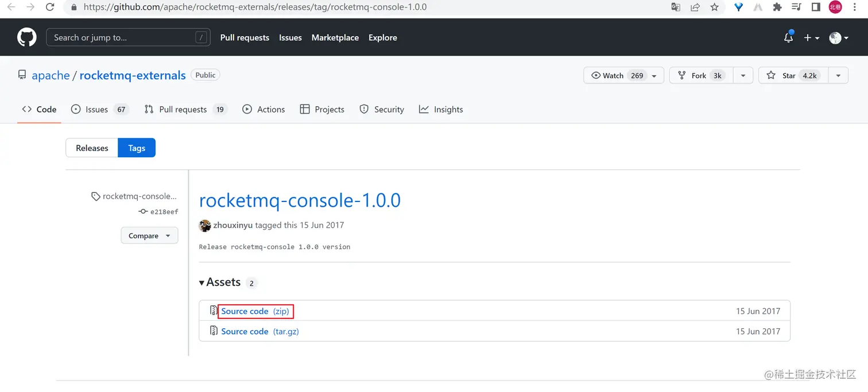The width and height of the screenshot is (868, 392).
Task: Click the GitHub octocat logo
Action: [x=26, y=37]
